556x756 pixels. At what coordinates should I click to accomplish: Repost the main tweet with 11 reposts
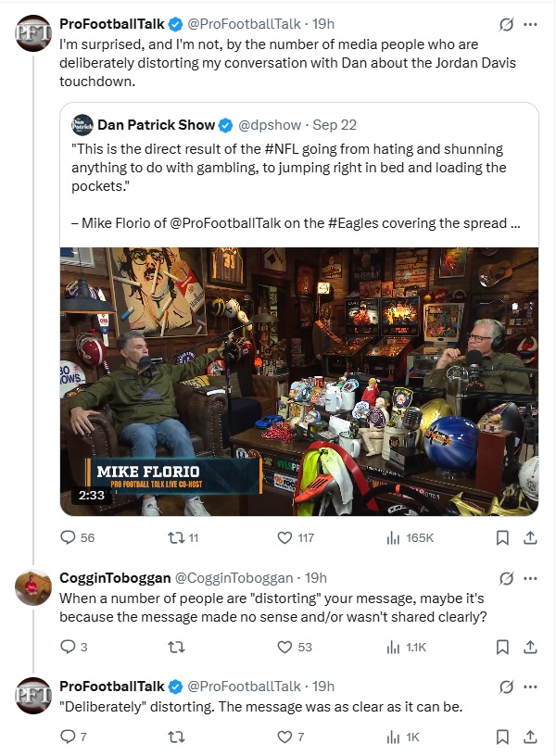pos(174,537)
